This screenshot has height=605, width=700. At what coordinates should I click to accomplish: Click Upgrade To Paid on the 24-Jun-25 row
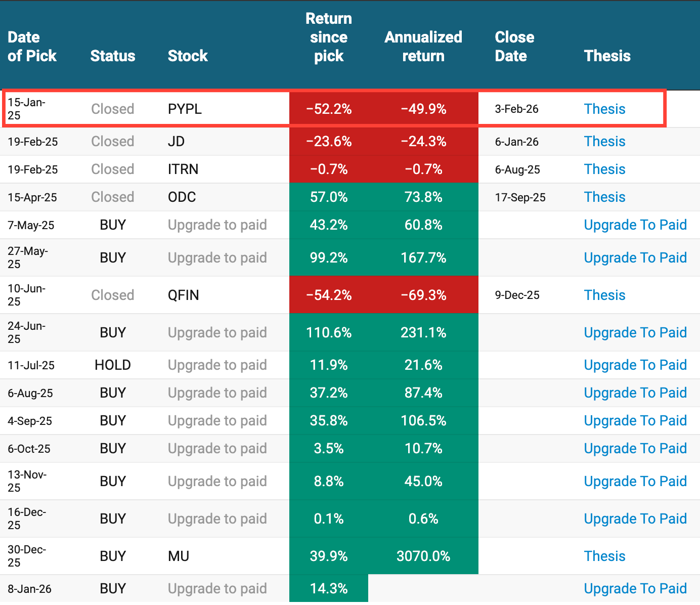coord(635,332)
